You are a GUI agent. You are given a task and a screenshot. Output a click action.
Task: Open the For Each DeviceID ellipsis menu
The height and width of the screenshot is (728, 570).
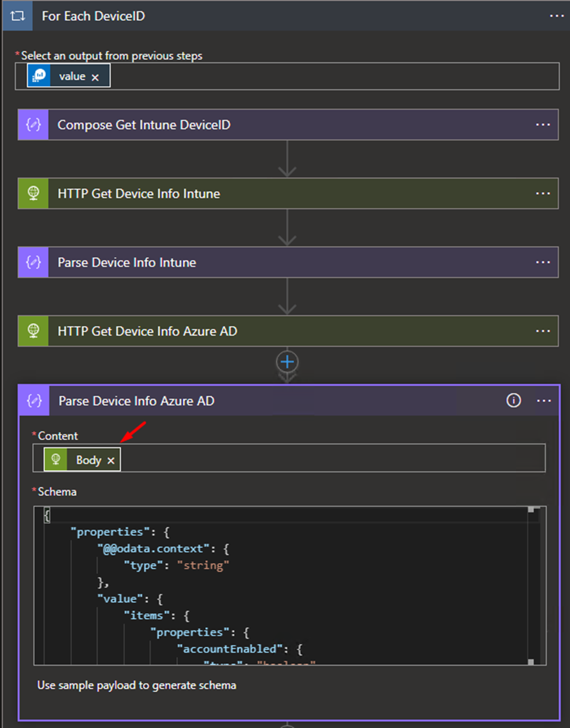pyautogui.click(x=556, y=16)
